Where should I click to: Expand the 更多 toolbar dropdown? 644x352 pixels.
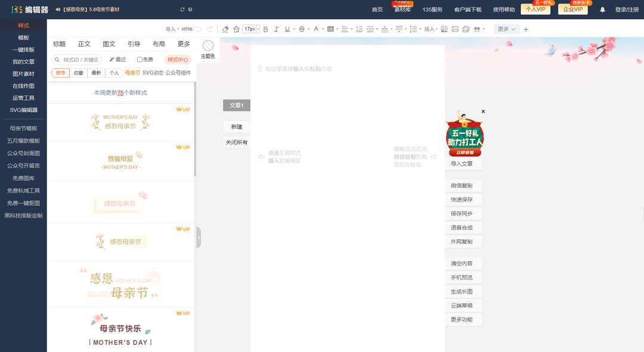pyautogui.click(x=507, y=29)
